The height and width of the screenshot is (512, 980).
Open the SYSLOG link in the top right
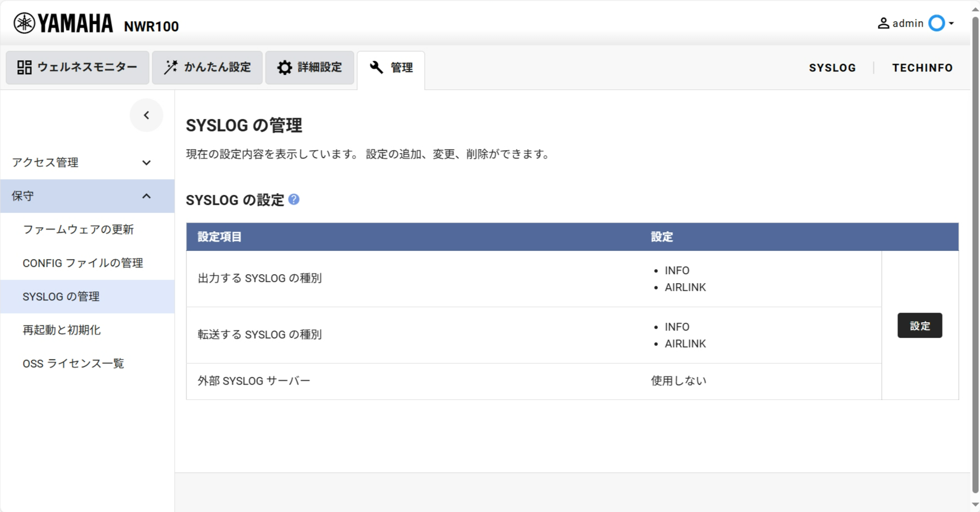tap(832, 68)
